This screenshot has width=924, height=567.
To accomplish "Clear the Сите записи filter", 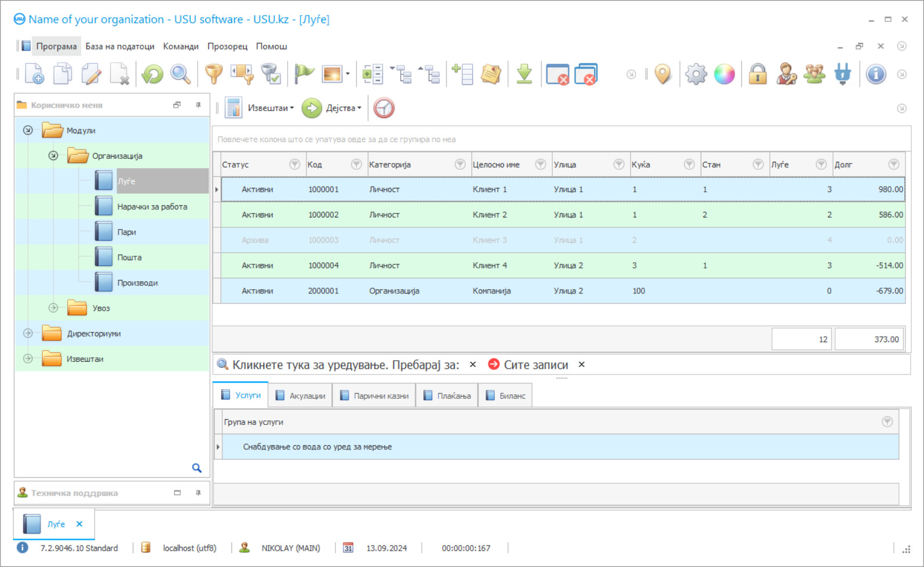I will [x=581, y=365].
